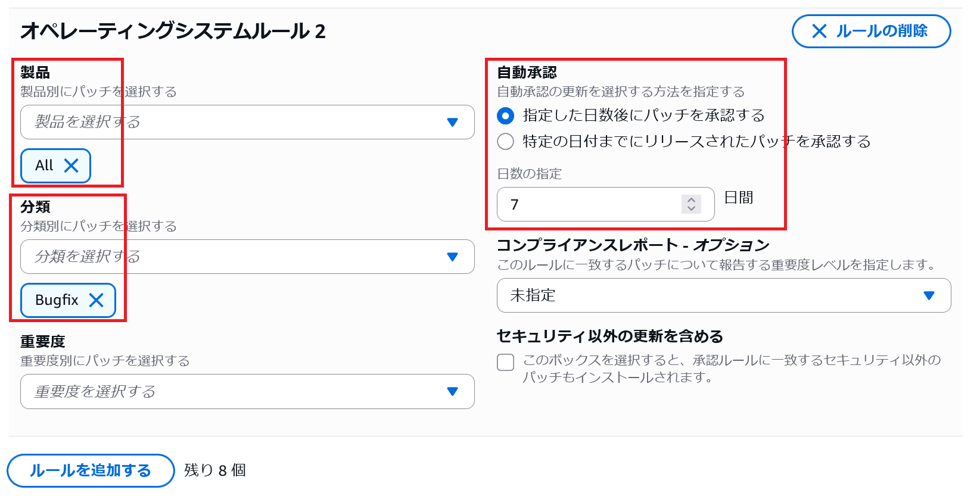Click the X icon in ルールの削除 button
The width and height of the screenshot is (980, 496).
820,31
